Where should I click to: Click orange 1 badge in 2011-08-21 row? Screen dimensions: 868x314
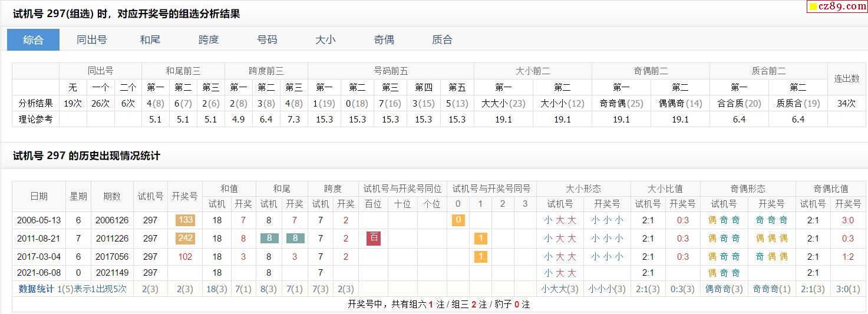[x=480, y=239]
